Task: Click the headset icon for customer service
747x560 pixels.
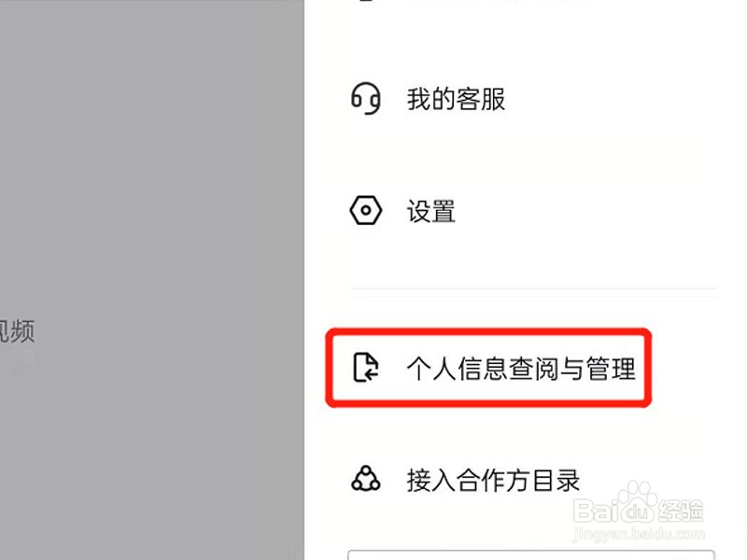Action: coord(366,99)
